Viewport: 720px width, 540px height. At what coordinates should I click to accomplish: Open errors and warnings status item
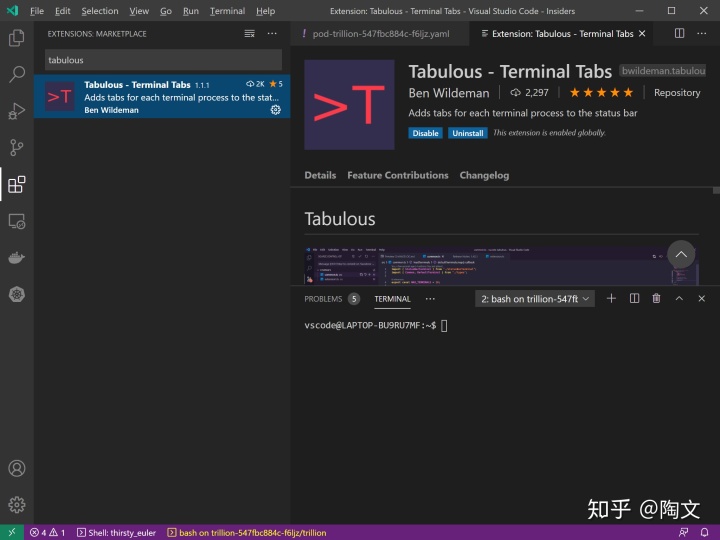(47, 533)
